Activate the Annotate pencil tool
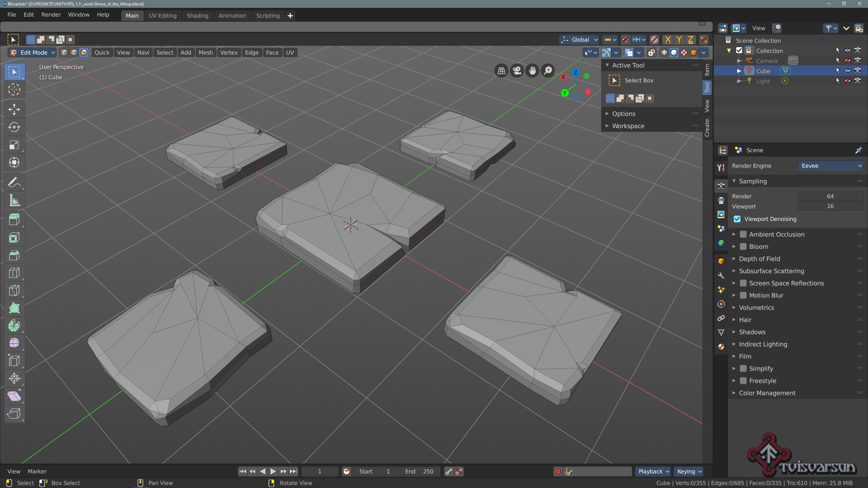Screen dimensions: 868x488 pyautogui.click(x=14, y=183)
